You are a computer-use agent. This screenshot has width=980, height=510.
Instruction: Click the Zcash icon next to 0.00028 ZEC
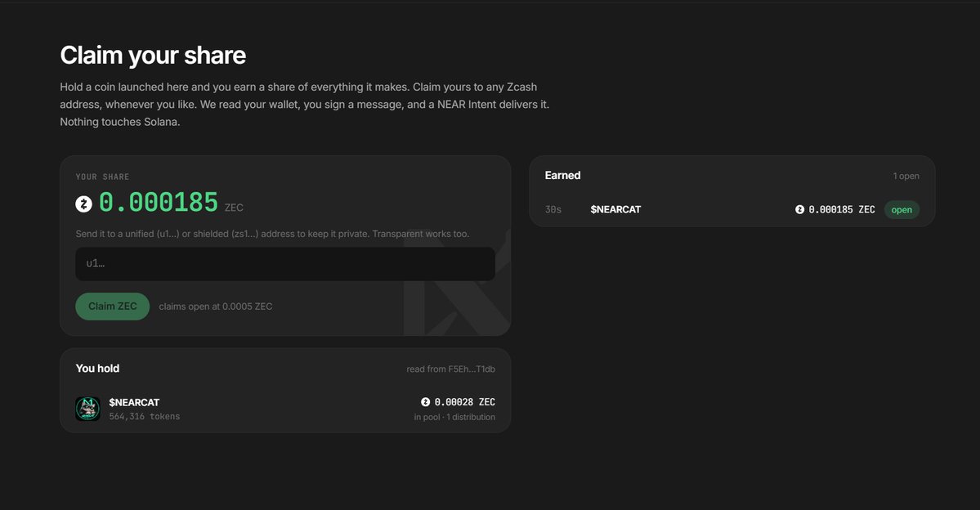click(426, 402)
